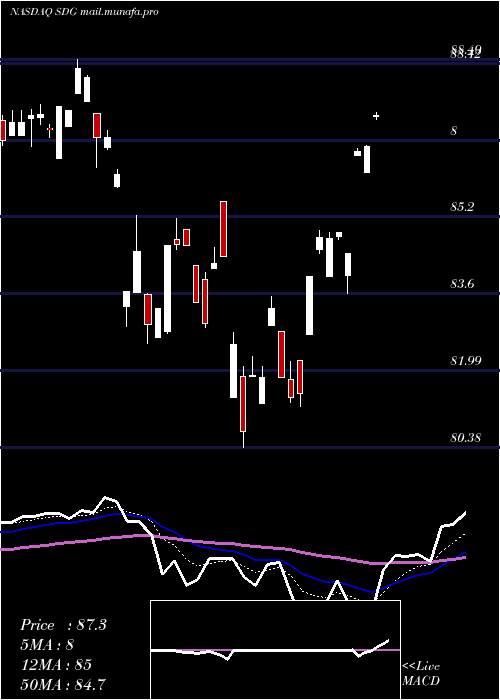This screenshot has width=500, height=700.
Task: Click the 'NASDAQ SDG mail.munafa.pro' title text
Action: [x=84, y=12]
